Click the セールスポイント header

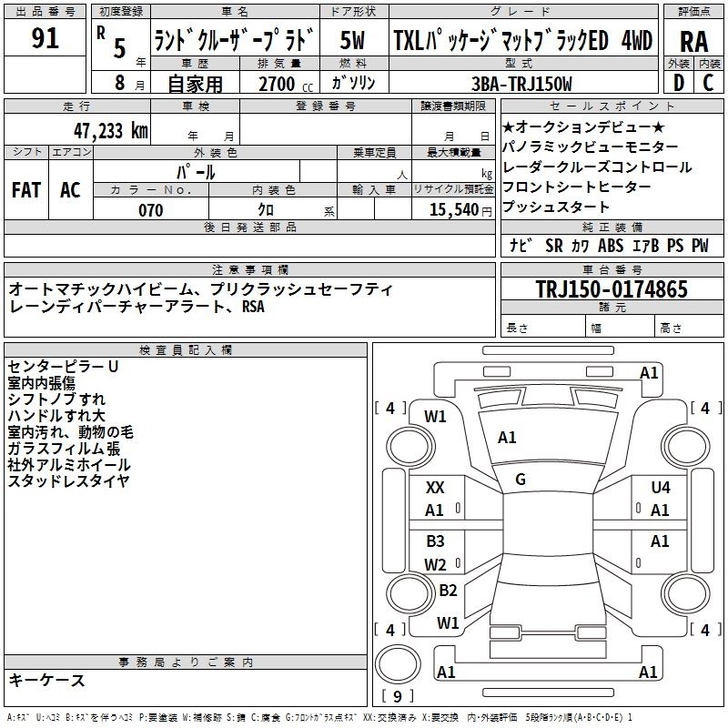612,106
